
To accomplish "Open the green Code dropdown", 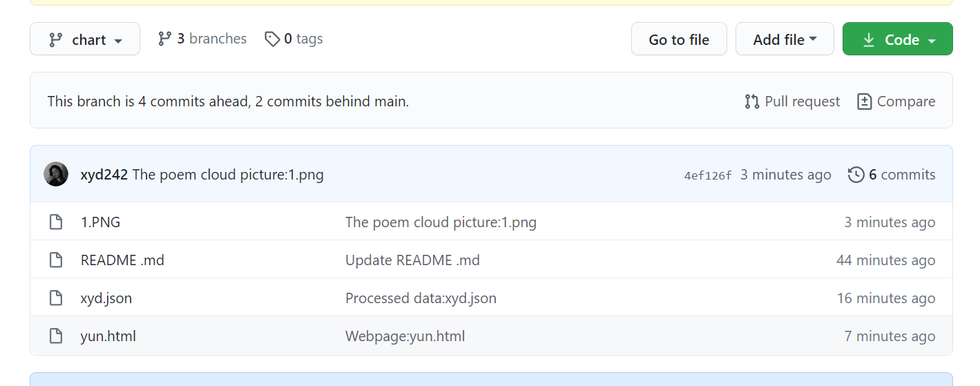I will (897, 39).
